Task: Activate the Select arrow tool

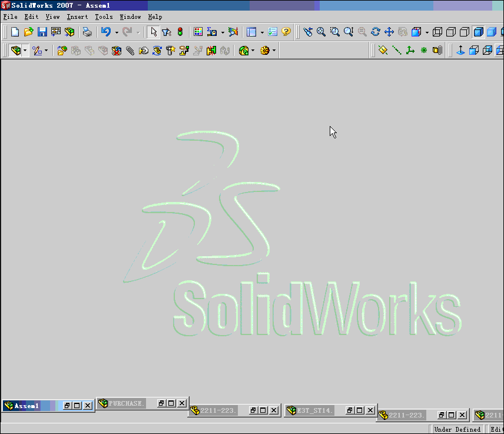Action: coord(153,32)
